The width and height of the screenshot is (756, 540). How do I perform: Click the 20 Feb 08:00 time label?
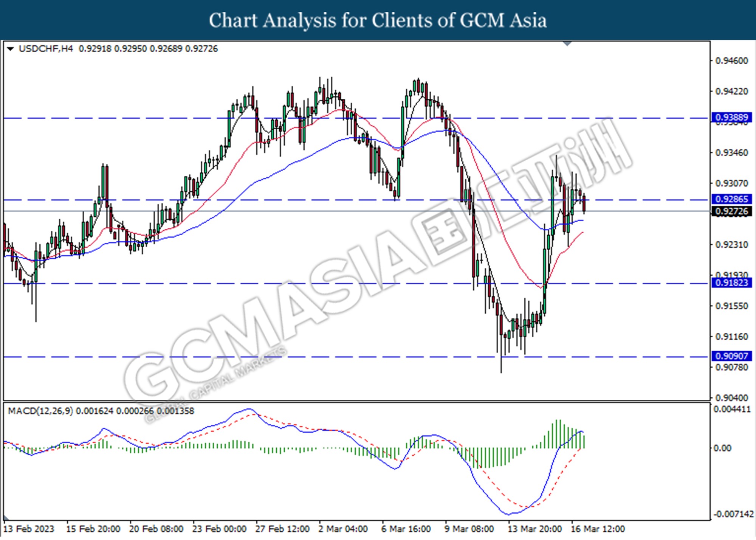(156, 529)
